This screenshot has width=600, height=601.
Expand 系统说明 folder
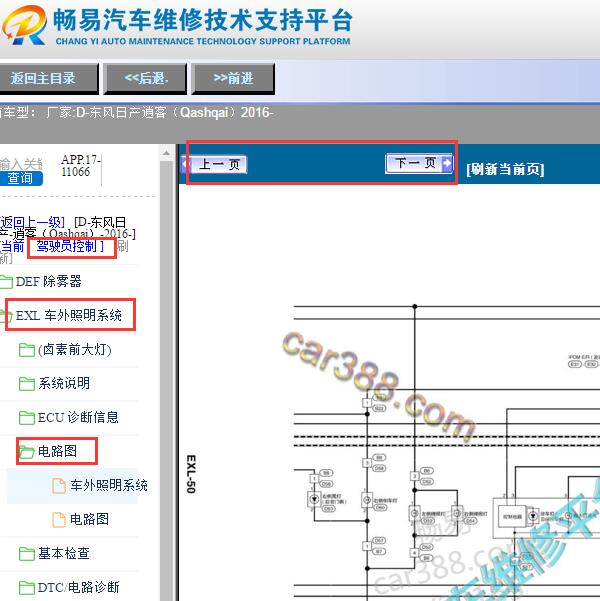pos(64,383)
